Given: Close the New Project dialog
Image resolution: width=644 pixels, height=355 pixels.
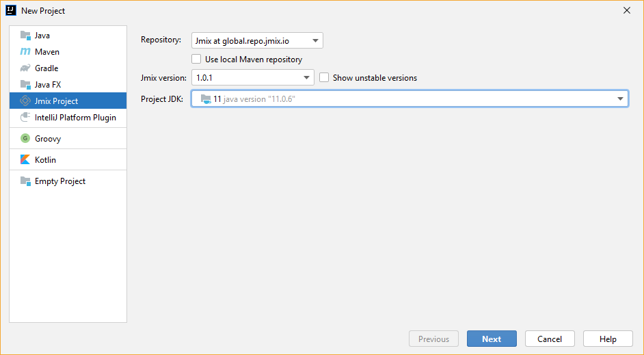Looking at the screenshot, I should tap(627, 10).
